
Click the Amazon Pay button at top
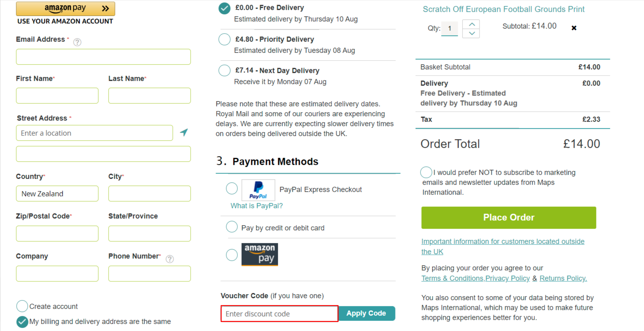[x=65, y=8]
